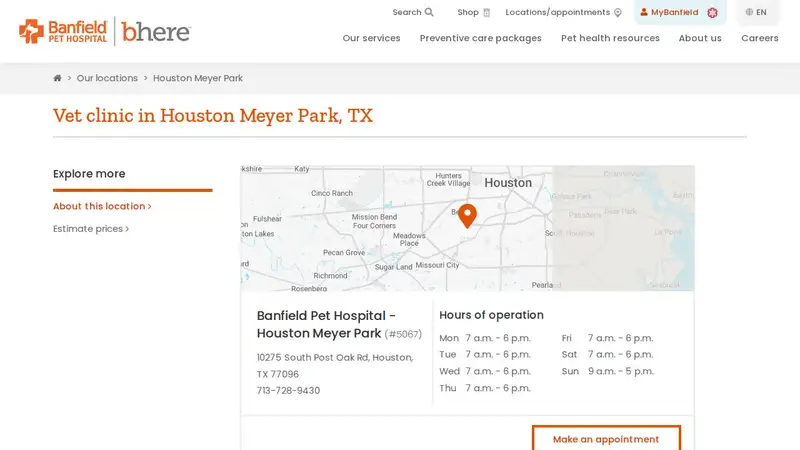Click phone number 713-728-9430
Screen dimensions: 800x450
coord(288,390)
